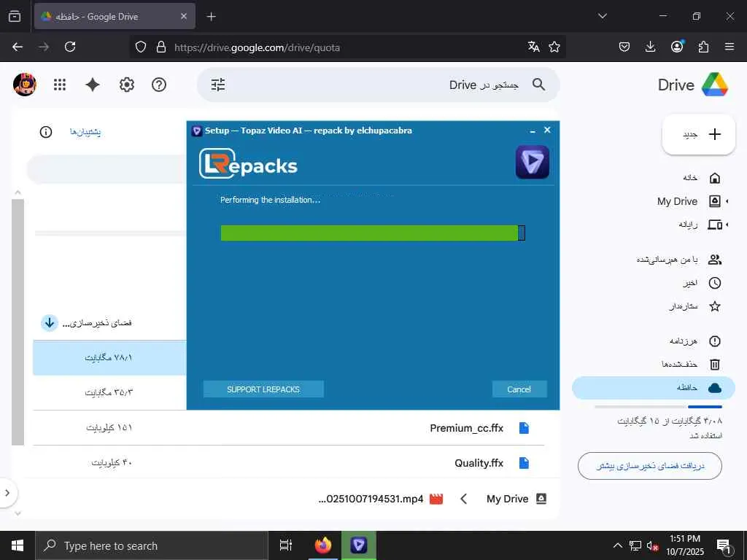Open the Firefox hamburger menu
Viewport: 747px width, 560px height.
click(729, 47)
